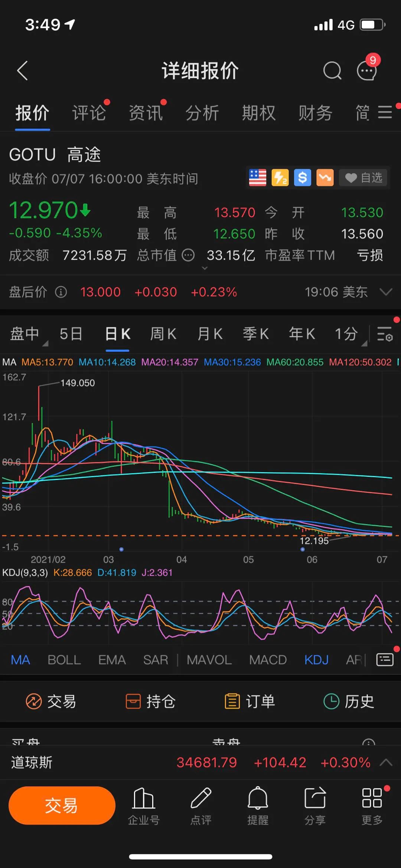The height and width of the screenshot is (868, 401).
Task: Tap the order book info icon
Action: coord(368,743)
